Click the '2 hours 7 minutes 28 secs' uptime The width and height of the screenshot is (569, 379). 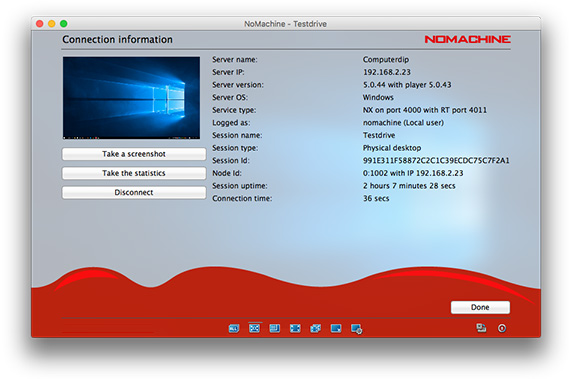tap(409, 186)
